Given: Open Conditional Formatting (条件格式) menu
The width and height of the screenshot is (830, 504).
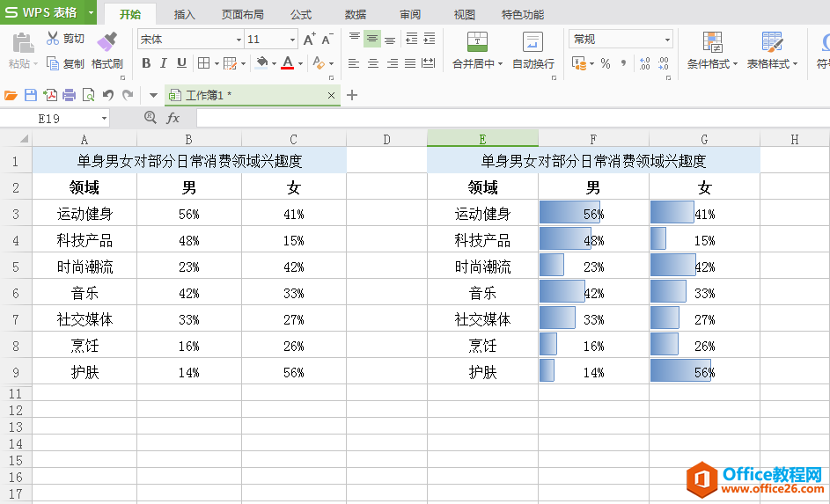Looking at the screenshot, I should pyautogui.click(x=712, y=51).
